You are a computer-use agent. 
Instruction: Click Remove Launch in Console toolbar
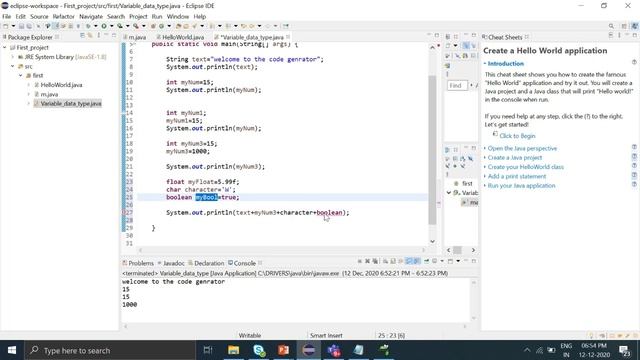367,261
